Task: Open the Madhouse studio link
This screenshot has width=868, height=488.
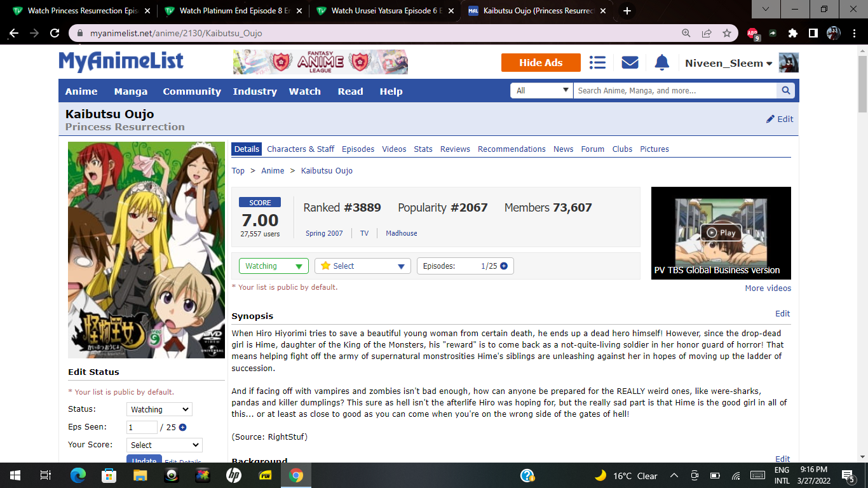Action: 402,234
